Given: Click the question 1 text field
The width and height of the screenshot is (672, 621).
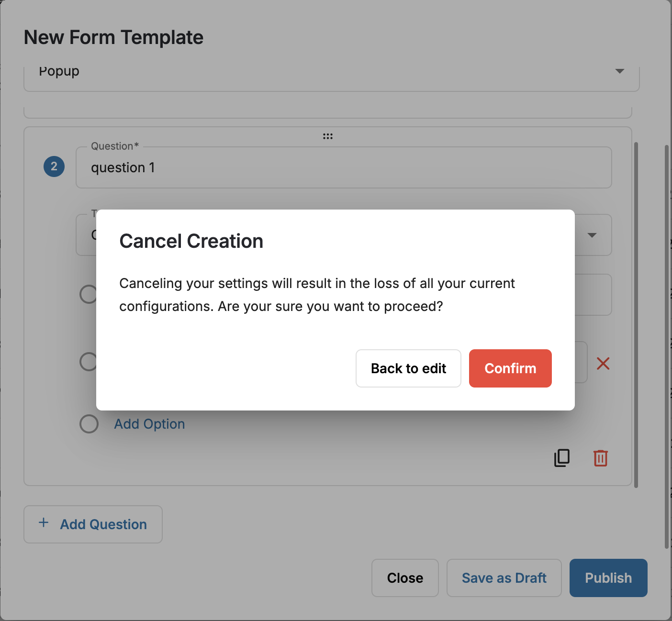Looking at the screenshot, I should [344, 167].
